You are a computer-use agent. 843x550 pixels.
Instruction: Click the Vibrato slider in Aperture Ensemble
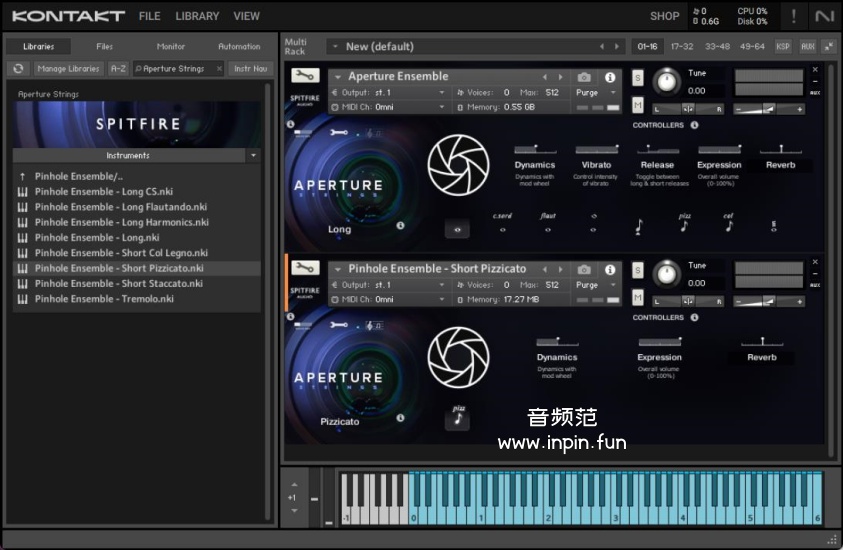tap(596, 150)
